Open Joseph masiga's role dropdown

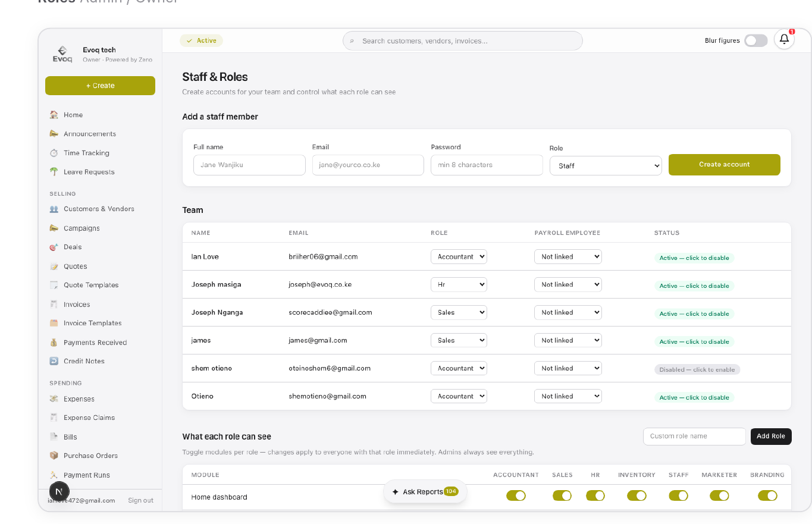click(459, 285)
